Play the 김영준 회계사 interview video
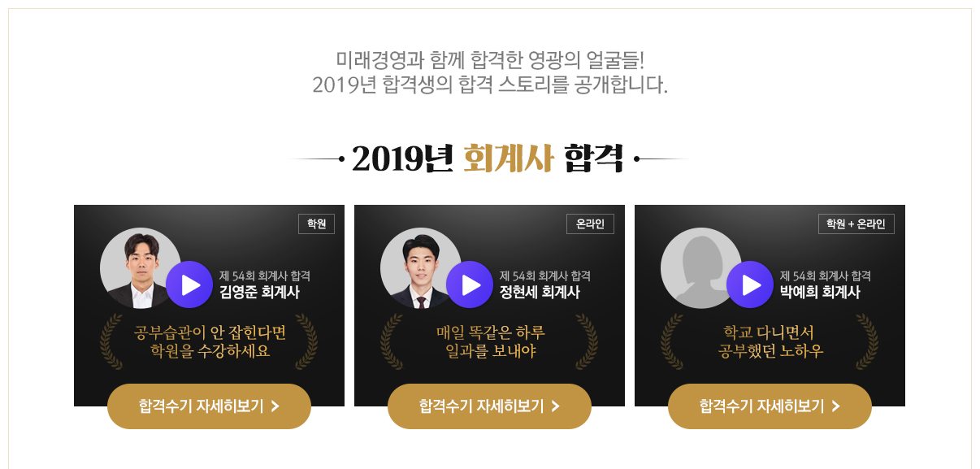 tap(189, 284)
